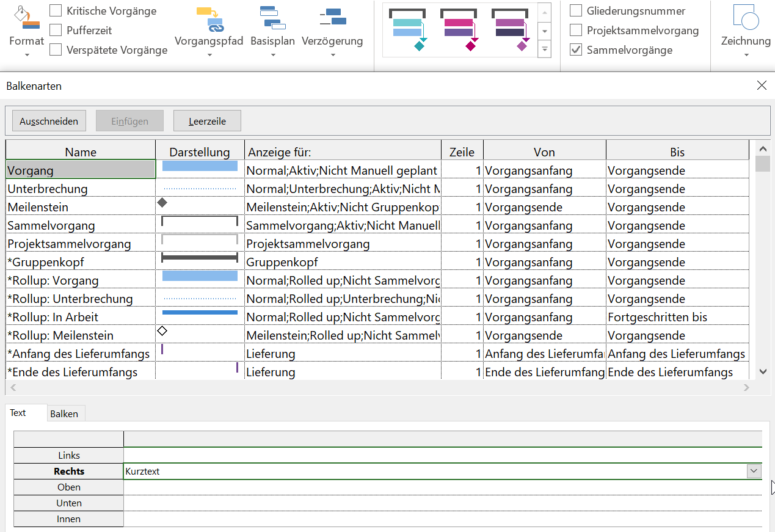Click the Vorgangspfad icon
Viewport: 775px width, 532px height.
click(209, 18)
